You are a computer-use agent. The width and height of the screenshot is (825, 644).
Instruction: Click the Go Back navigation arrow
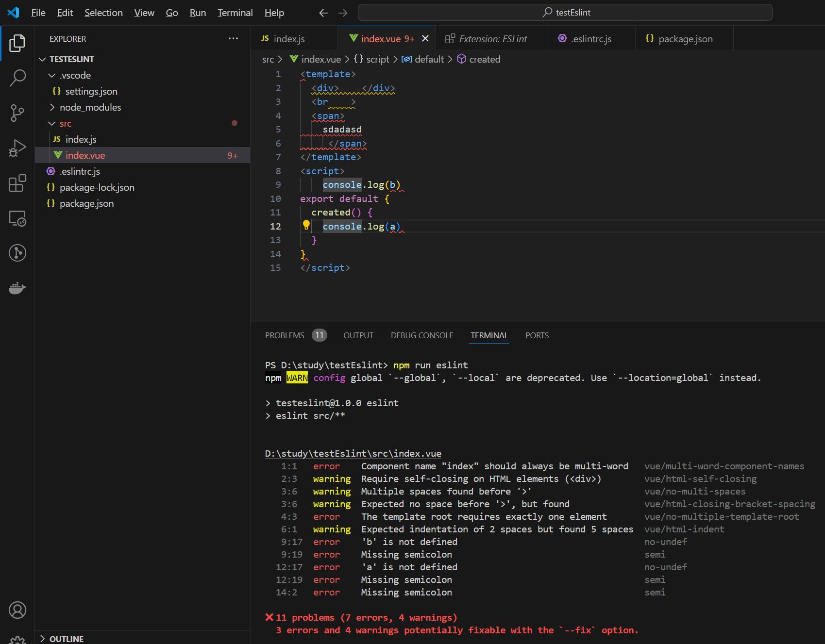tap(324, 13)
